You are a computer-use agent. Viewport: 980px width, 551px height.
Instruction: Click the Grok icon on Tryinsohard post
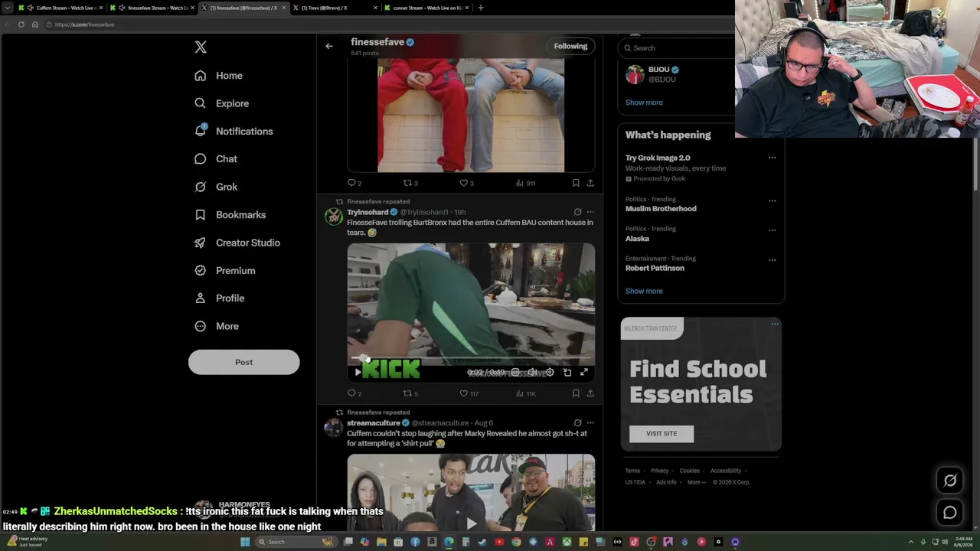[578, 212]
